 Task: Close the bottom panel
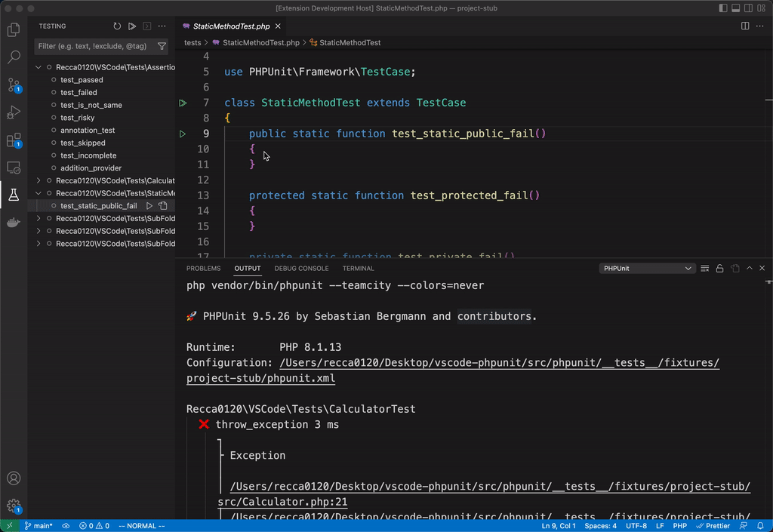tap(762, 269)
